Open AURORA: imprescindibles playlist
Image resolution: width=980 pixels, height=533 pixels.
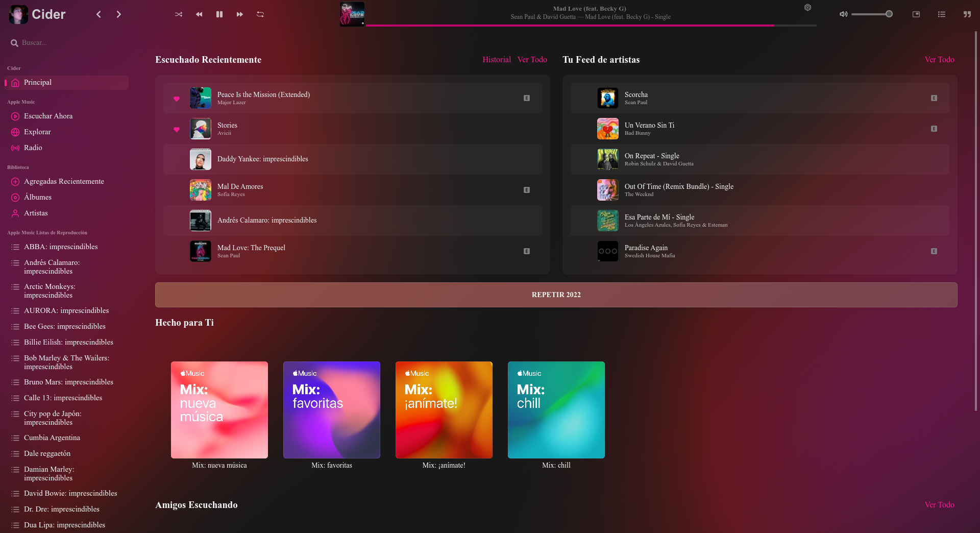[x=66, y=311]
